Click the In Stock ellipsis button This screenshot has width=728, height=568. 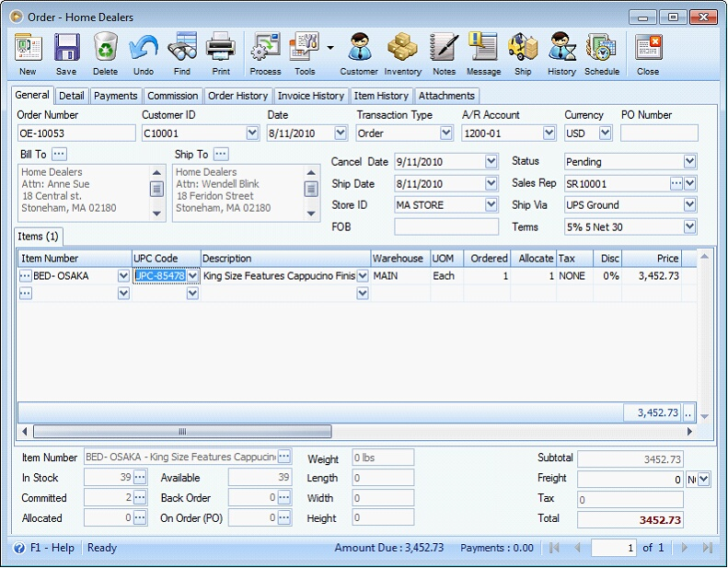(140, 477)
